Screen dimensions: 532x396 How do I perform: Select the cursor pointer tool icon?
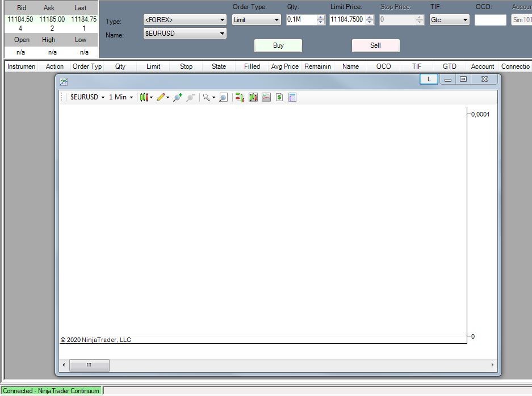206,98
